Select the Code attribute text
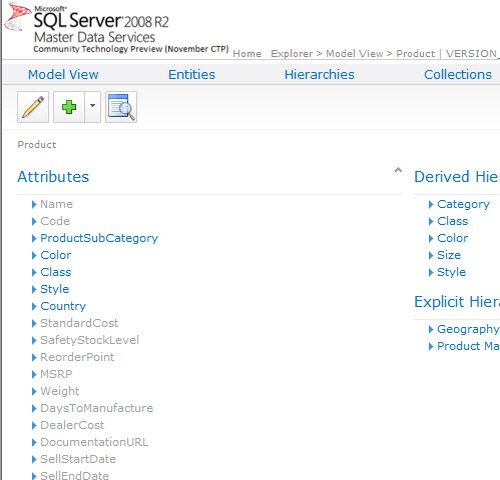500x480 pixels. coord(55,221)
